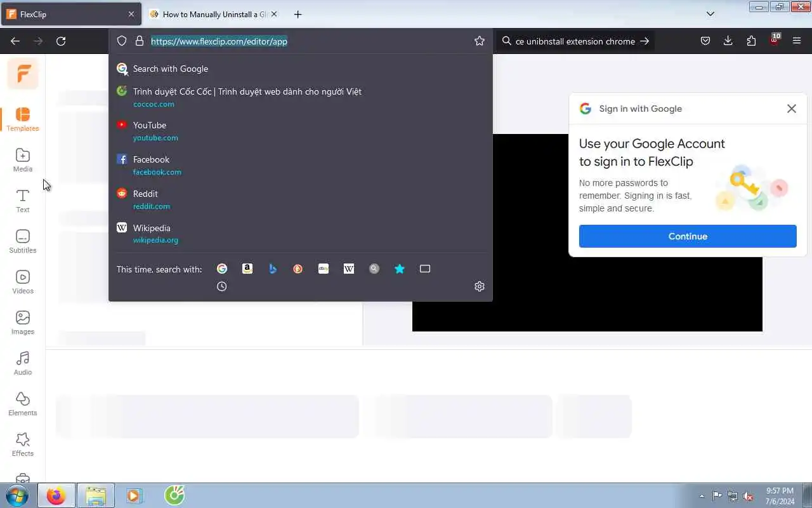This screenshot has height=508, width=812.
Task: Open the Windows Start menu
Action: click(18, 495)
